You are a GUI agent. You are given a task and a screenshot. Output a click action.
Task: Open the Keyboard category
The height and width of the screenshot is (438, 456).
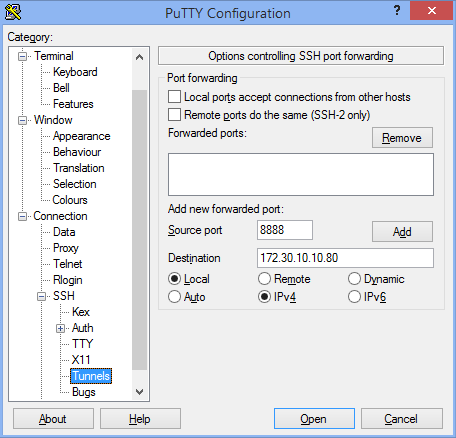(x=75, y=72)
